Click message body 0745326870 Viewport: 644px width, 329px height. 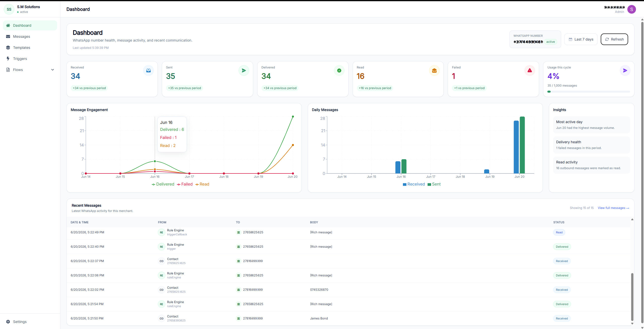(319, 290)
